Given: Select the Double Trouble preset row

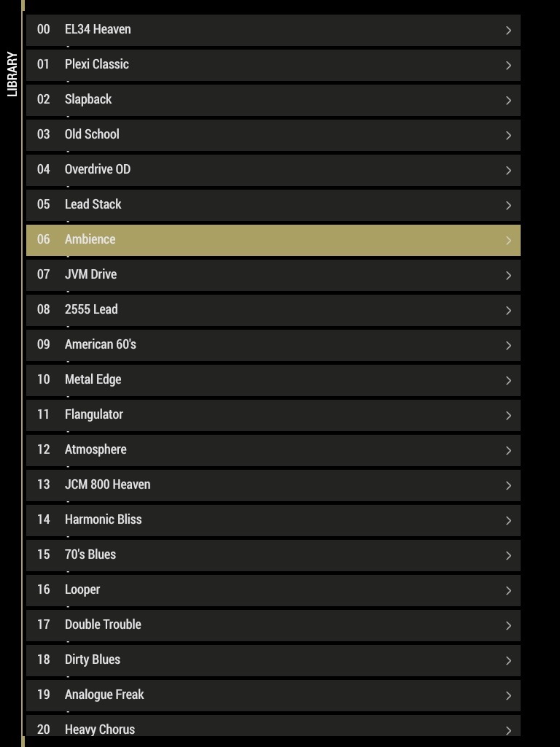Looking at the screenshot, I should pos(273,625).
